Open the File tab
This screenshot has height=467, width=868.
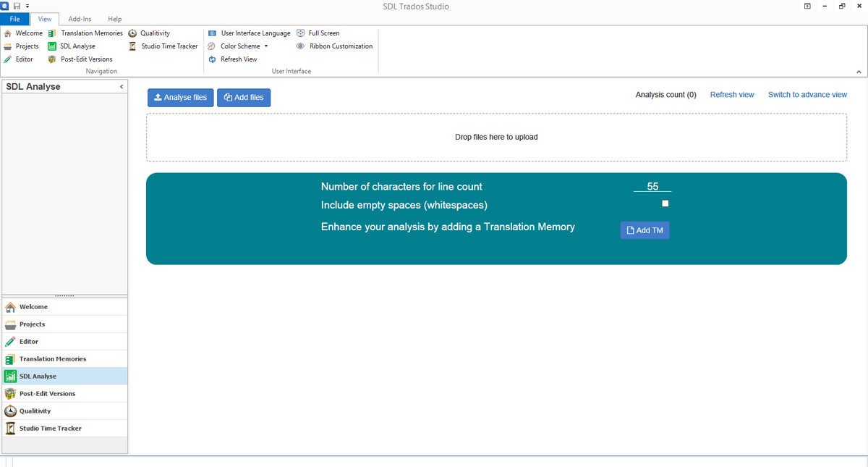pos(14,19)
